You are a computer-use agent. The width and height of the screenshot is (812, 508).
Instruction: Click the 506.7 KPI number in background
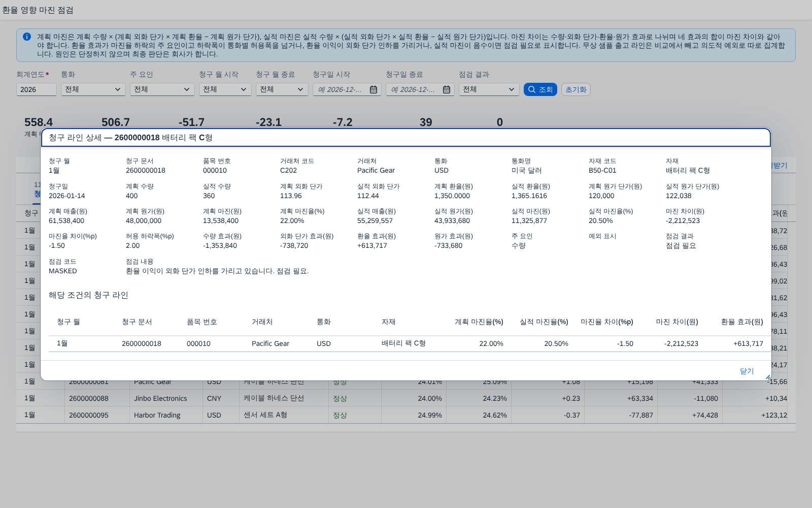pyautogui.click(x=116, y=122)
